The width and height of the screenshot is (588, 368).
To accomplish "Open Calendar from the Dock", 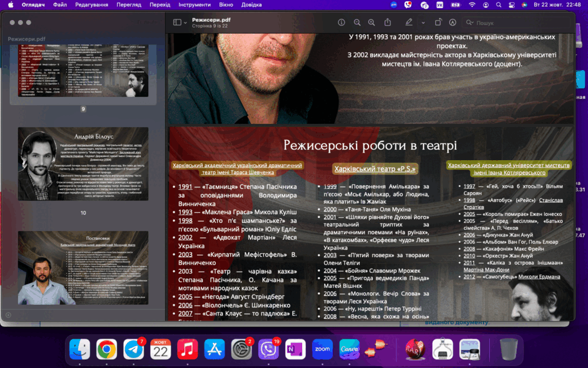I will pos(161,349).
